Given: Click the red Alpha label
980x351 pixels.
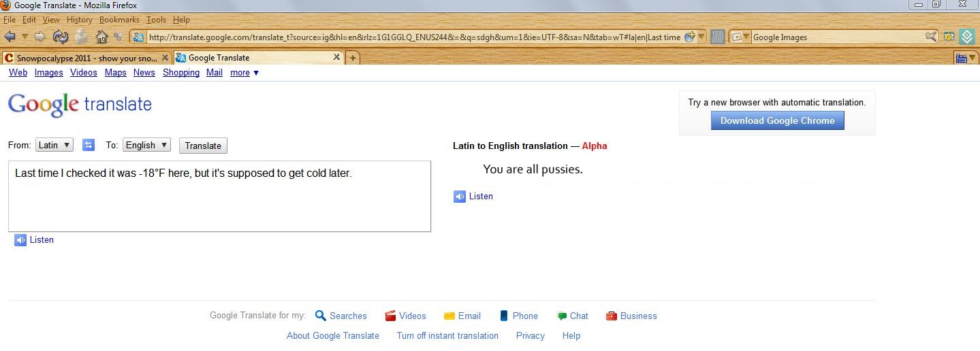Looking at the screenshot, I should point(595,146).
